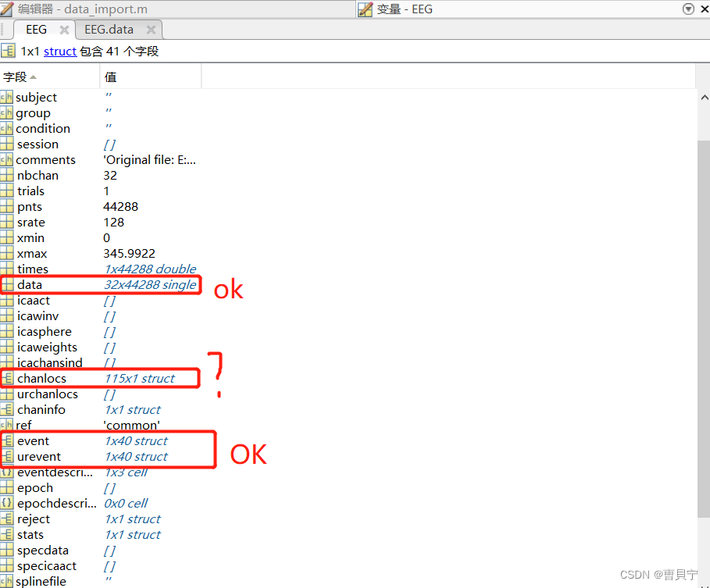Click the reject struct icon
This screenshot has height=588, width=710.
[6, 519]
